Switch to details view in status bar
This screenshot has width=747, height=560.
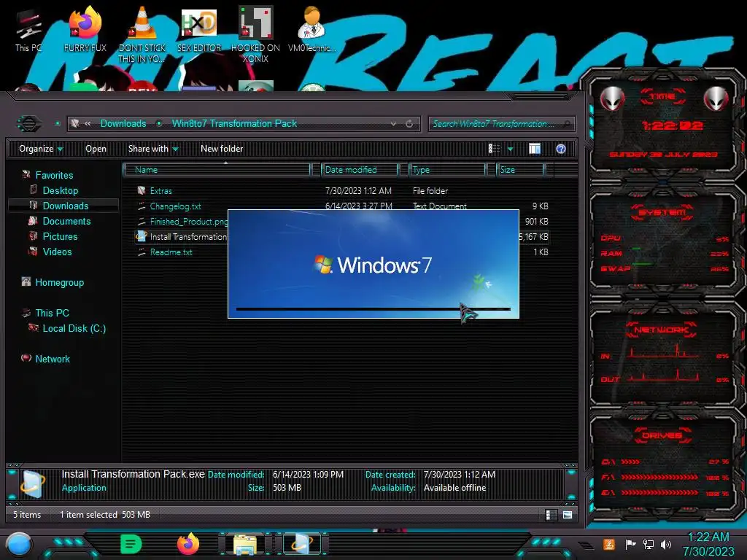tap(551, 515)
